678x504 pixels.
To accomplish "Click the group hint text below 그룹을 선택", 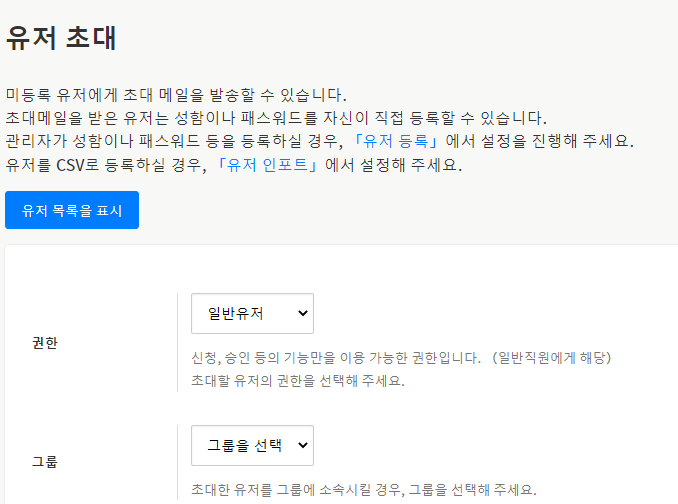I will click(x=364, y=490).
